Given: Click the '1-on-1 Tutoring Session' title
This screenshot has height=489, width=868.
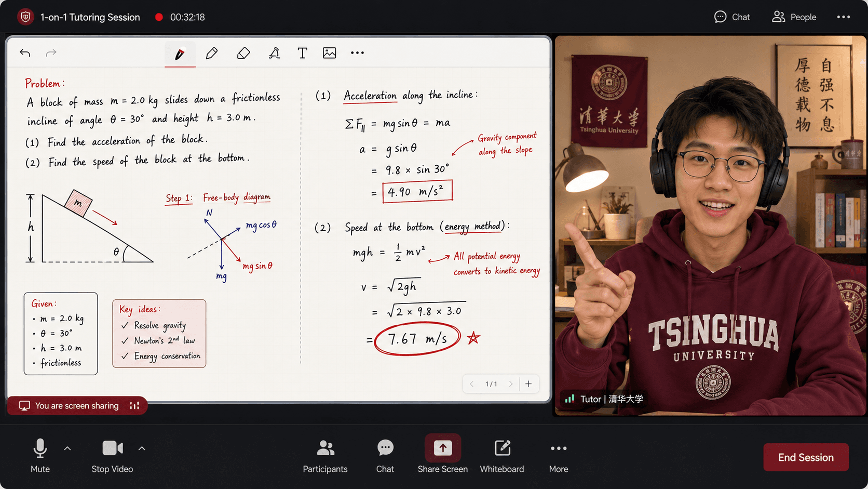Looking at the screenshot, I should (x=90, y=17).
